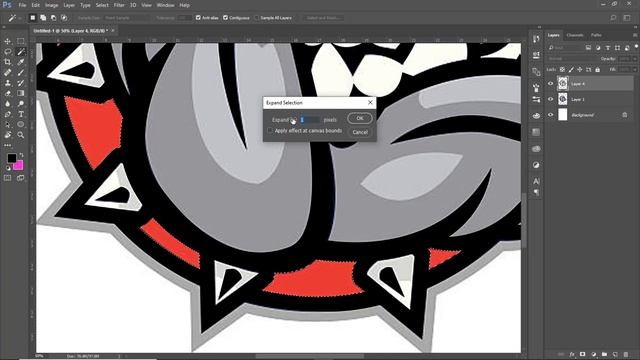Select the Eraser tool
This screenshot has width=640, height=360.
coord(7,93)
